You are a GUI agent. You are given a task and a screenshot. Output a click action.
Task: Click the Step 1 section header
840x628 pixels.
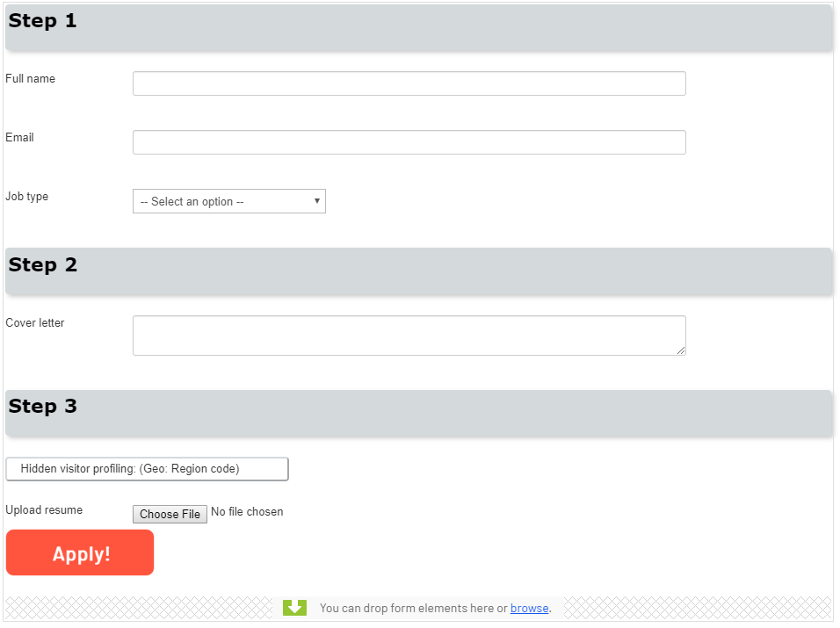point(42,20)
